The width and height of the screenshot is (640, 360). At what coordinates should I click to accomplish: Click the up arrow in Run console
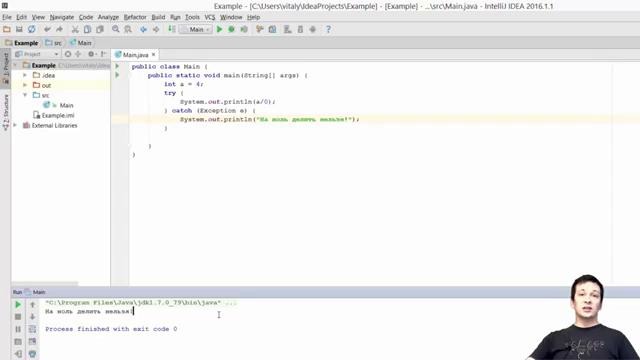pos(33,304)
